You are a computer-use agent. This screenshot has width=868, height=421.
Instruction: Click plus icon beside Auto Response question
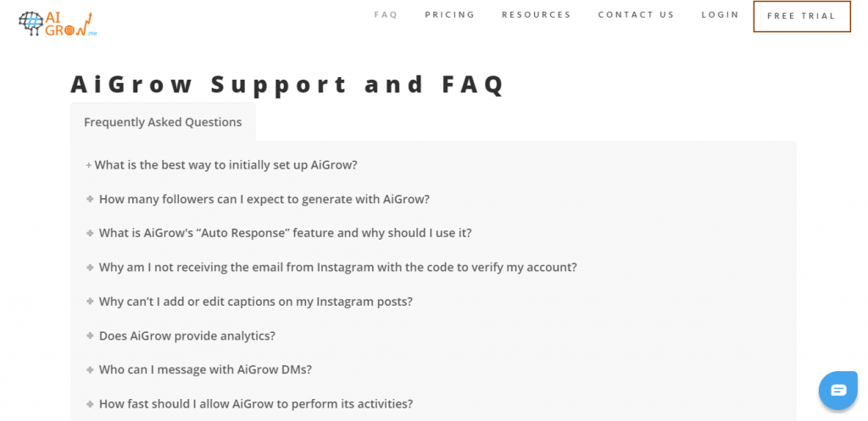coord(90,233)
